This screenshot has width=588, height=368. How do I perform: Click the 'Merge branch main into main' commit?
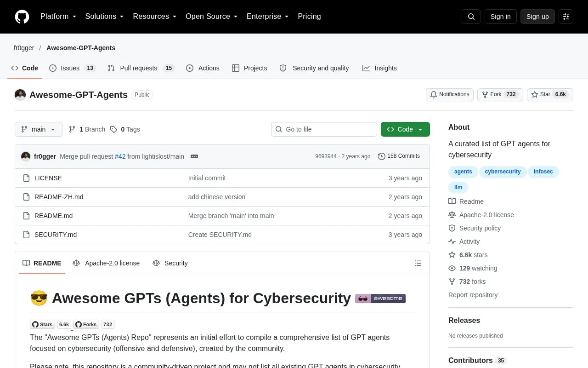coord(231,216)
